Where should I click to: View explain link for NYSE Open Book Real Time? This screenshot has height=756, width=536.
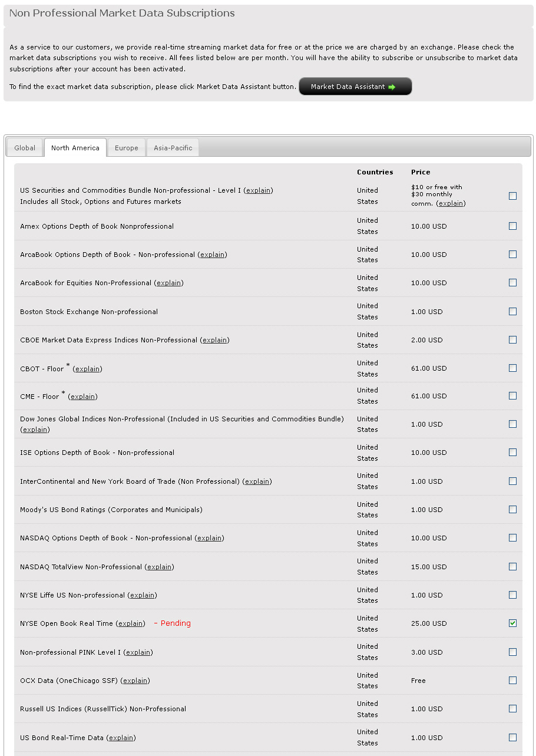point(130,623)
